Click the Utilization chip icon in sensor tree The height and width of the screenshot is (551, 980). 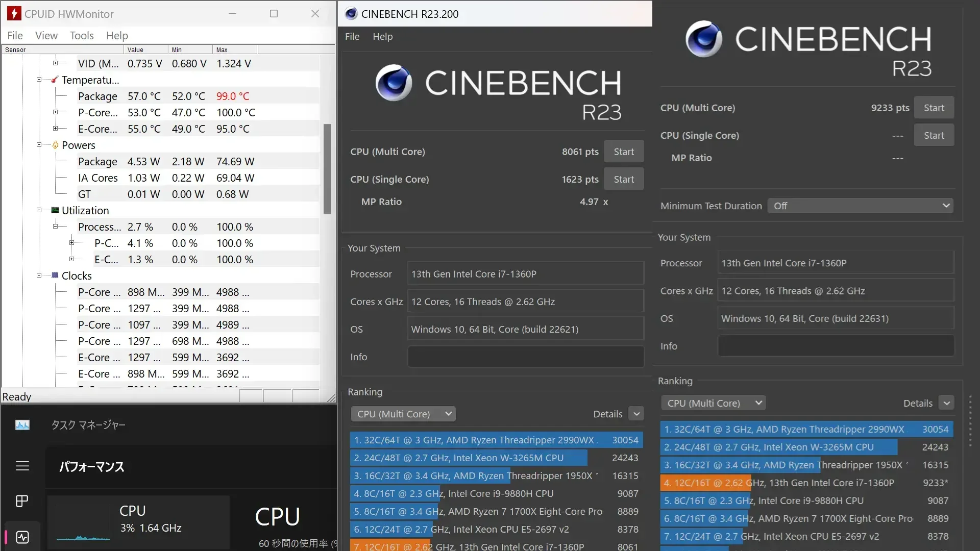tap(55, 210)
